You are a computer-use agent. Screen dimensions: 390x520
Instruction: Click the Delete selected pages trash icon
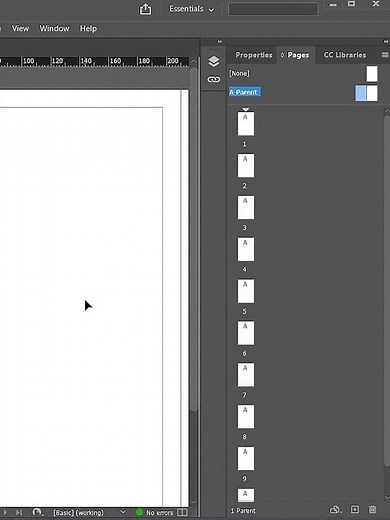pos(372,509)
